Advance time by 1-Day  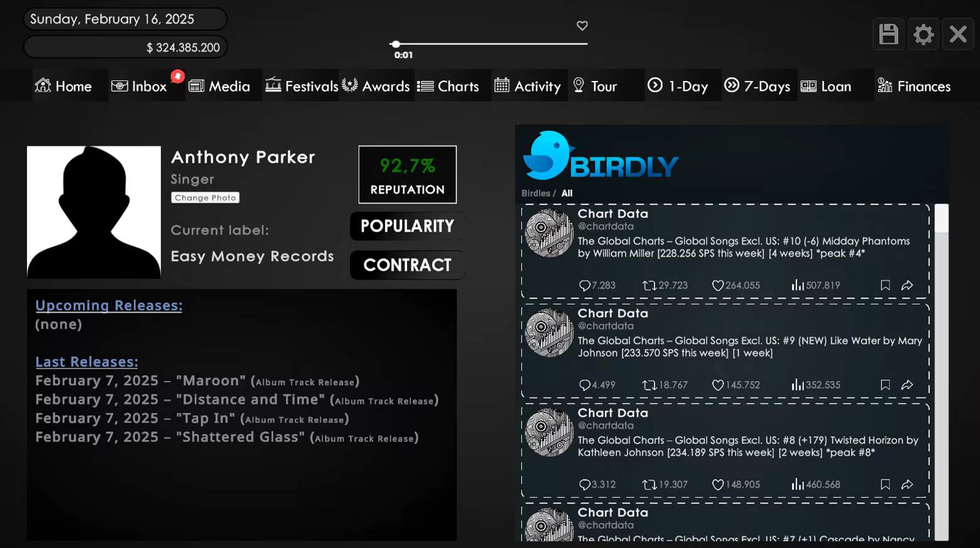point(678,86)
